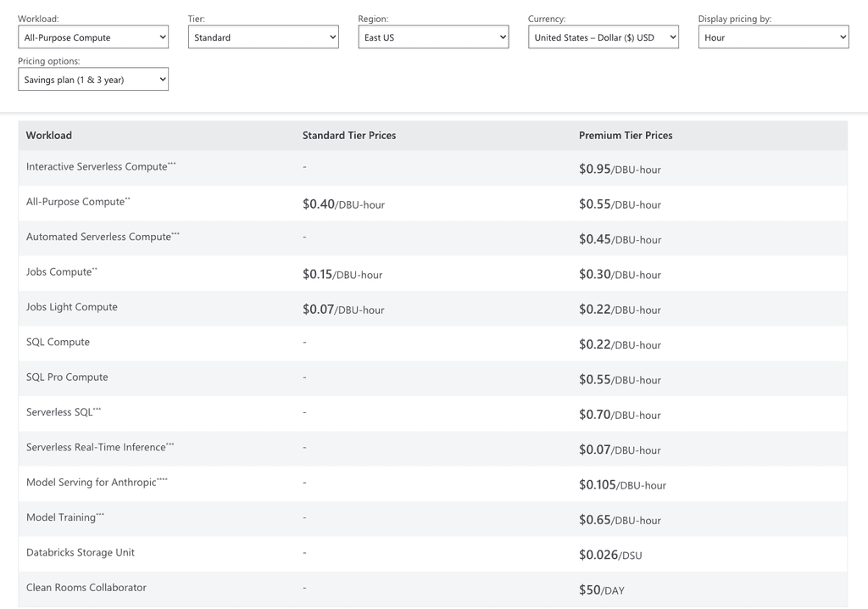This screenshot has width=868, height=609.
Task: Click the dropdown arrow on the Tier selector
Action: tap(332, 36)
